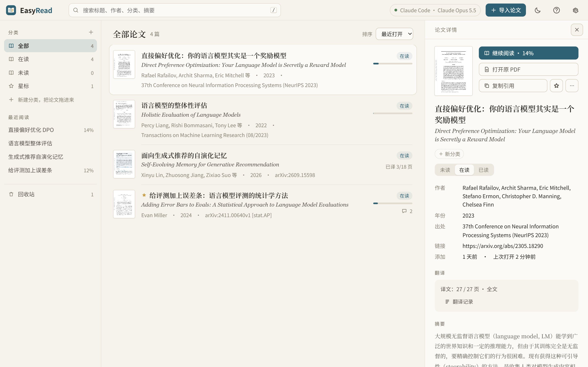588x367 pixels.
Task: Select 未读 category in sidebar
Action: tap(51, 73)
